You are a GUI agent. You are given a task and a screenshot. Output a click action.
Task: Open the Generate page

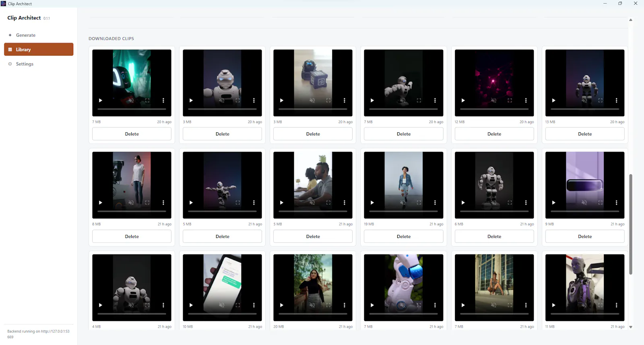(39, 35)
